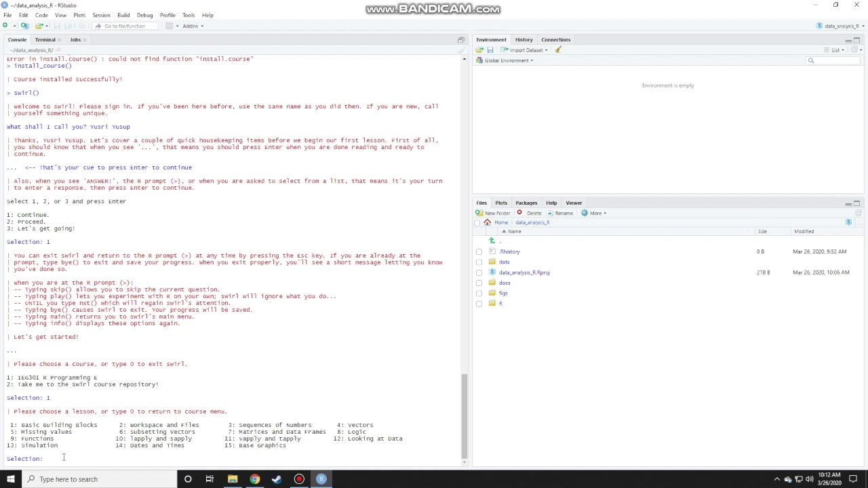Tick the docs folder checkbox

point(479,283)
